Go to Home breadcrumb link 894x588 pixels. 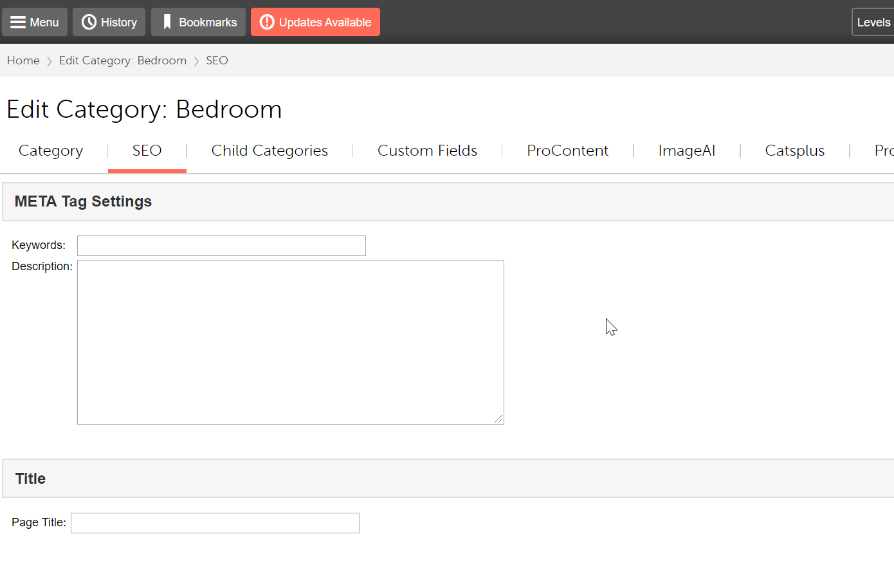23,60
